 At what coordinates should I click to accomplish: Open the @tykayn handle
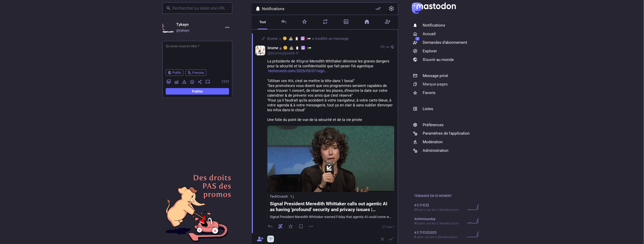click(183, 30)
